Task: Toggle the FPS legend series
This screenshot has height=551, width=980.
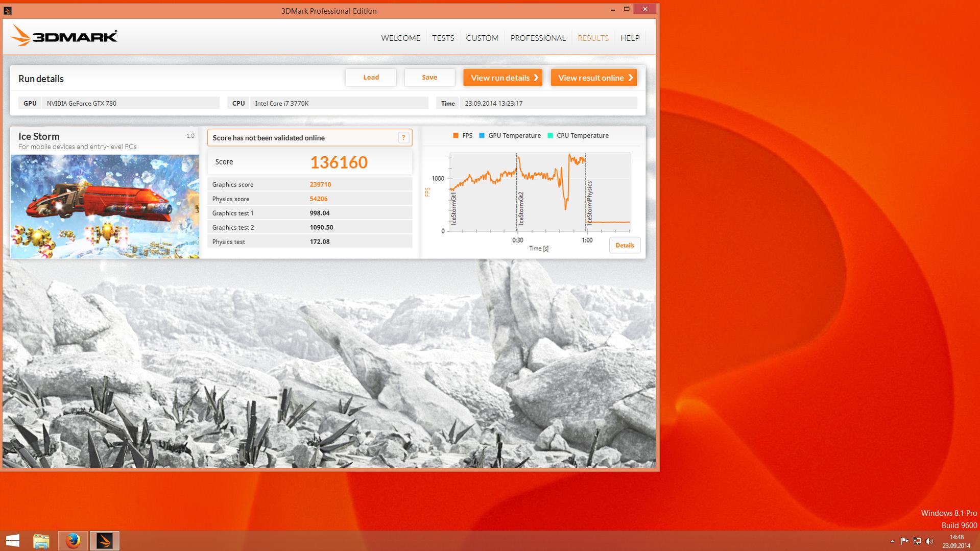Action: (463, 135)
